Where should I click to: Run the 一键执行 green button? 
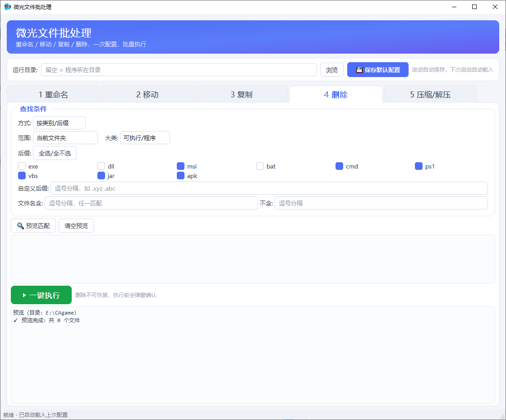[x=41, y=295]
